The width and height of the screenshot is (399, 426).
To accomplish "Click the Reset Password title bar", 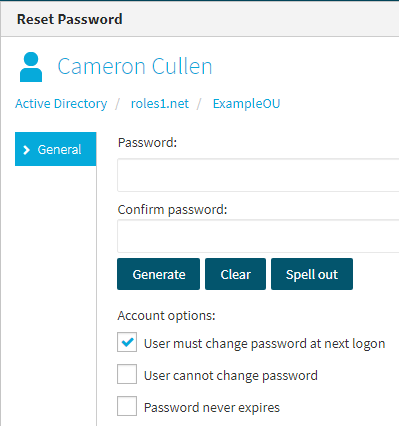I will click(200, 19).
